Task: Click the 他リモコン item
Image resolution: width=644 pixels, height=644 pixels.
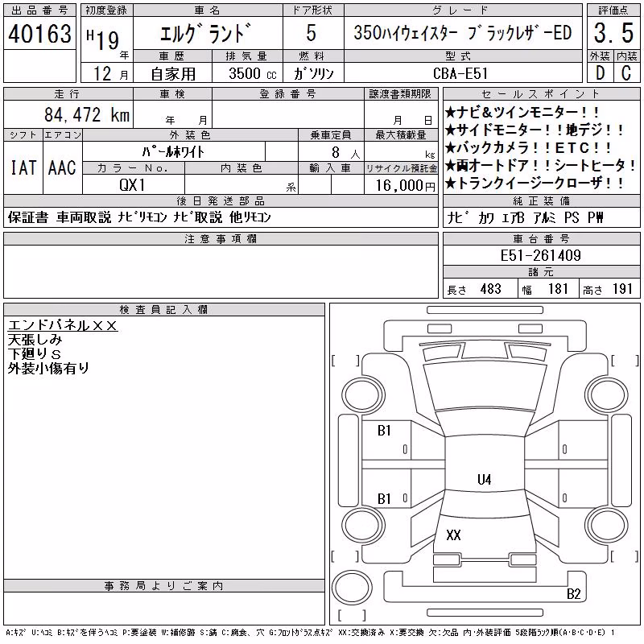Action: click(x=250, y=217)
